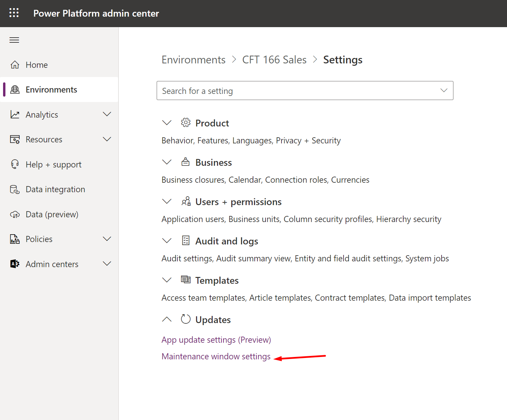Collapse the navigation with the hamburger icon

pos(14,40)
